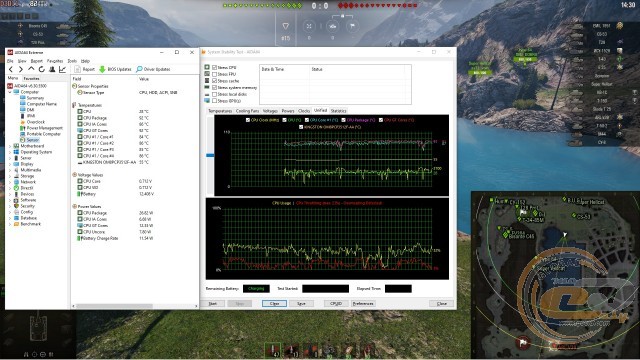640x360 pixels.
Task: Expand the Operating System tree node
Action: point(10,152)
